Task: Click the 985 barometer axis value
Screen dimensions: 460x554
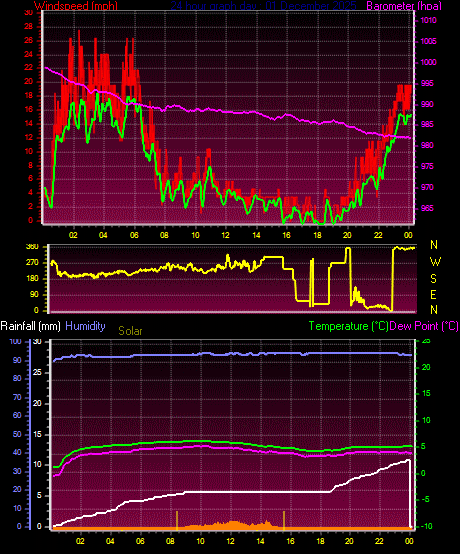Action: pos(427,124)
